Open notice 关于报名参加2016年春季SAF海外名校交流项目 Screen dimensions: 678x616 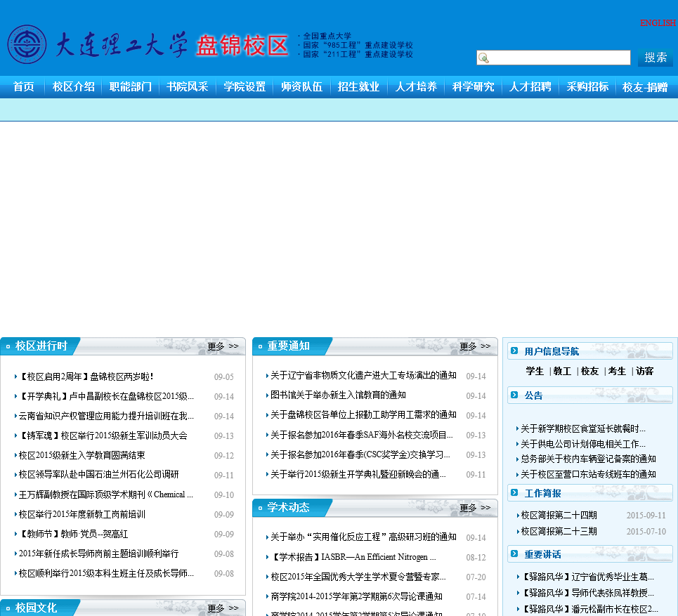362,435
